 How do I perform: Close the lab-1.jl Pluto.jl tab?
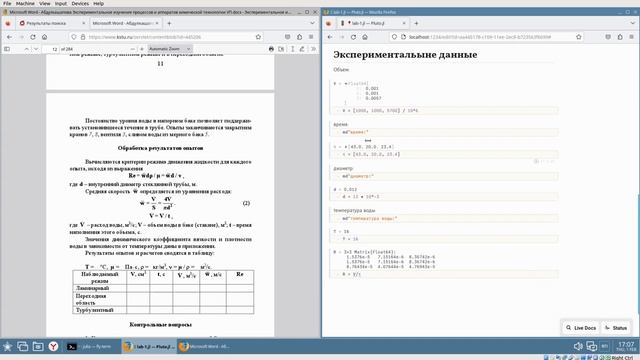coord(404,23)
